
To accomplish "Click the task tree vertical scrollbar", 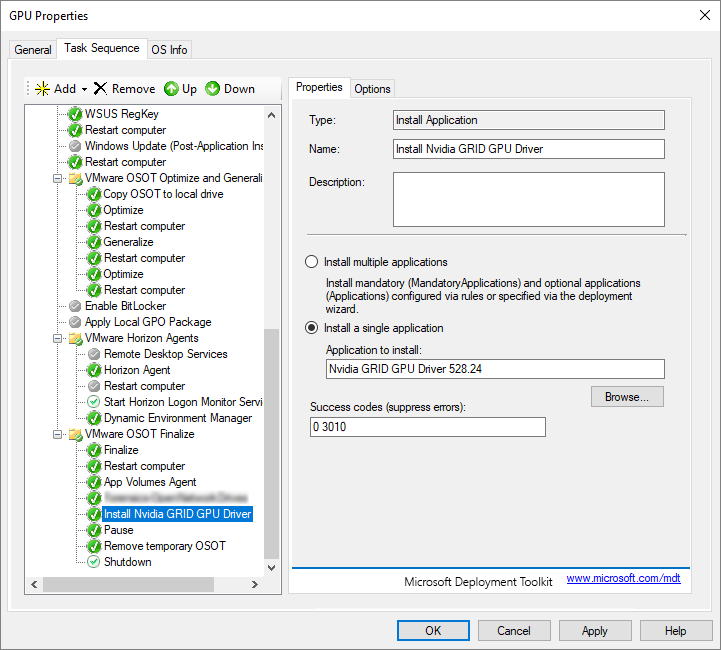I will 272,440.
